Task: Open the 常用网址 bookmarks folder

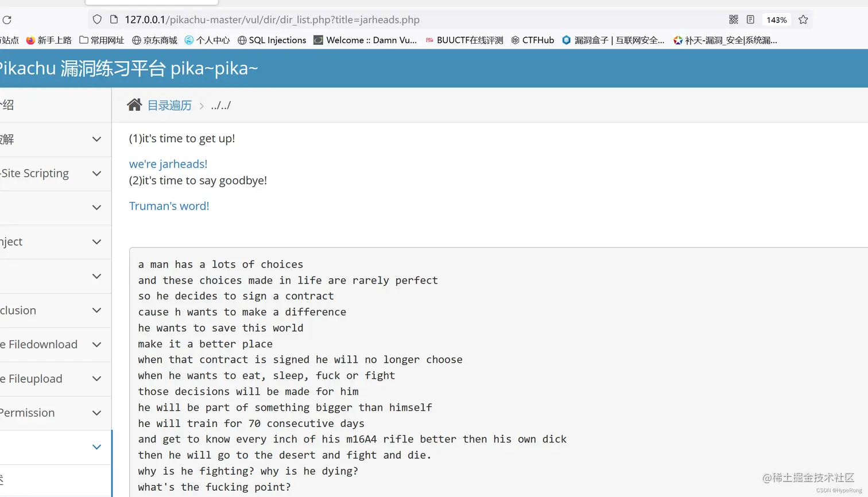Action: pyautogui.click(x=102, y=40)
